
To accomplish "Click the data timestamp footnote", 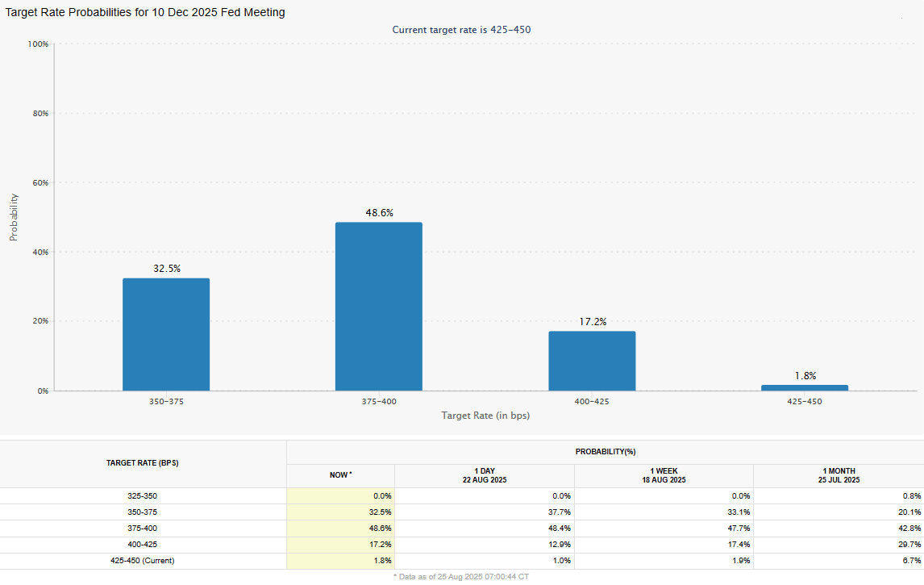I will click(x=460, y=576).
